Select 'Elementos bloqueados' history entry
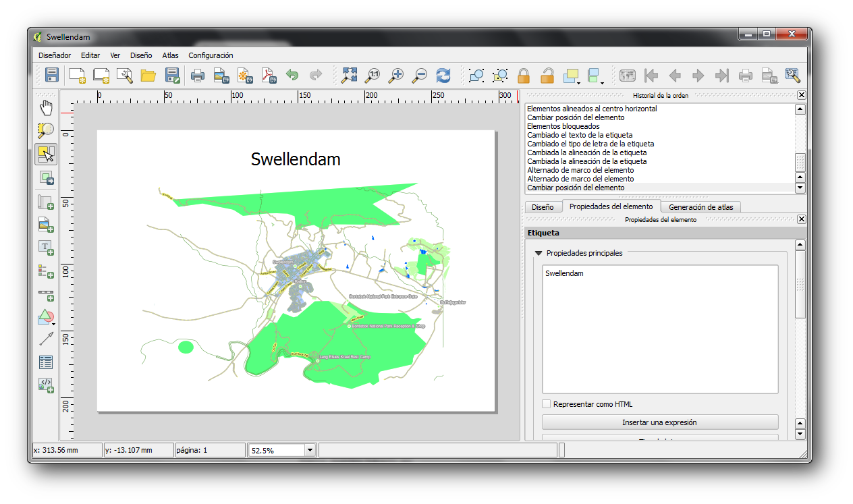The height and width of the screenshot is (504, 853). pyautogui.click(x=563, y=126)
